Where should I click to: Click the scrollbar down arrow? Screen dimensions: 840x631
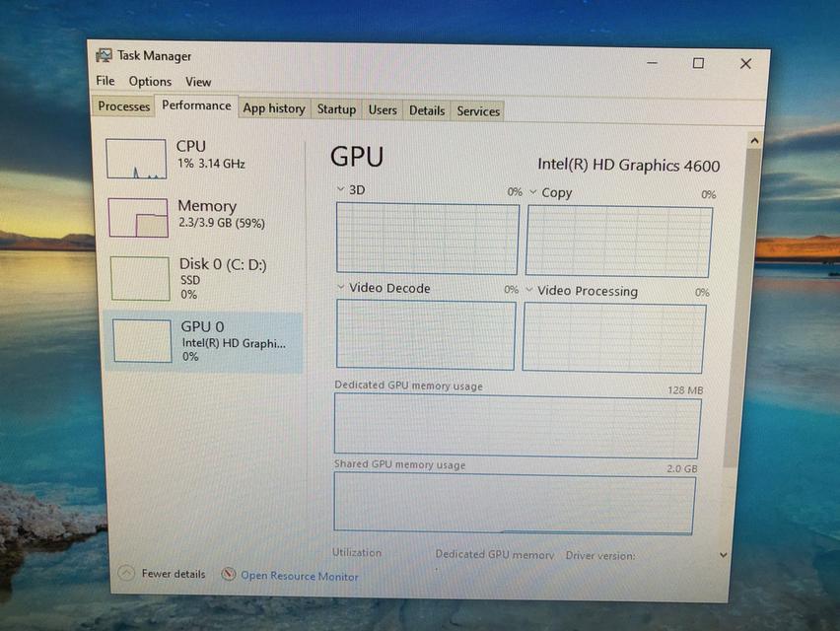(724, 555)
